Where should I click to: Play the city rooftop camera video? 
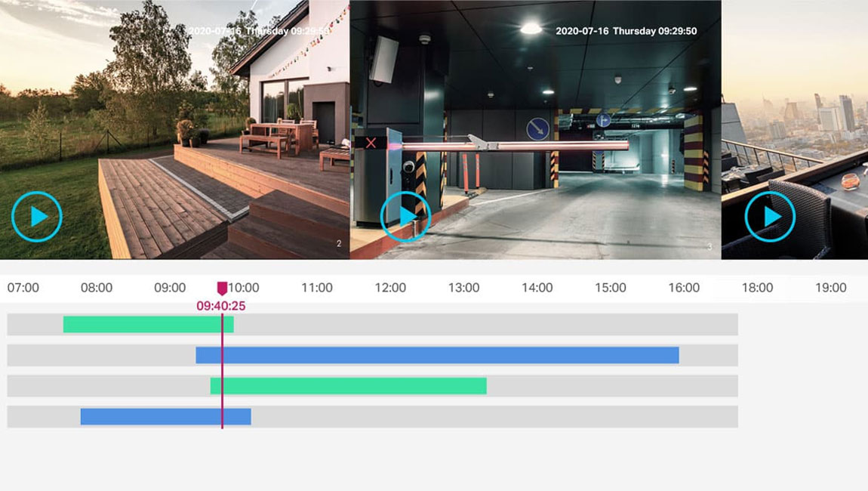770,217
